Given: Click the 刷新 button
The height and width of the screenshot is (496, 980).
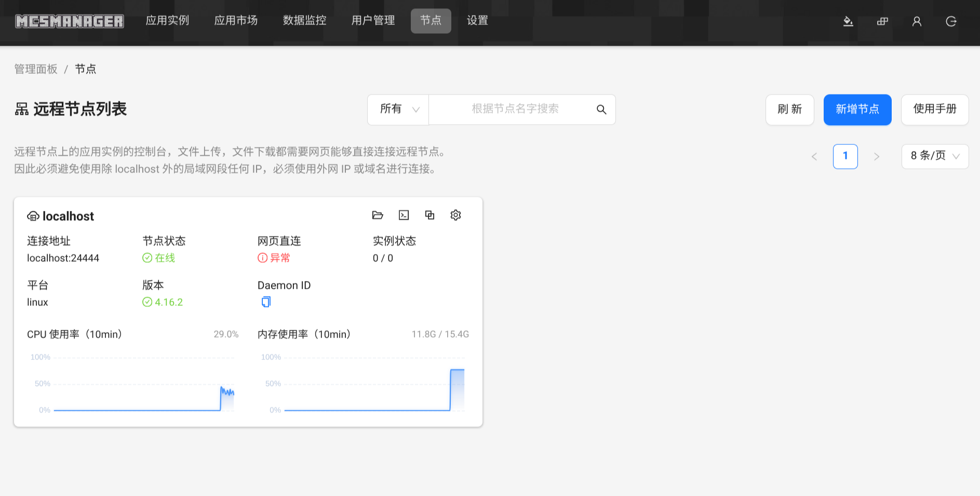Looking at the screenshot, I should (789, 110).
